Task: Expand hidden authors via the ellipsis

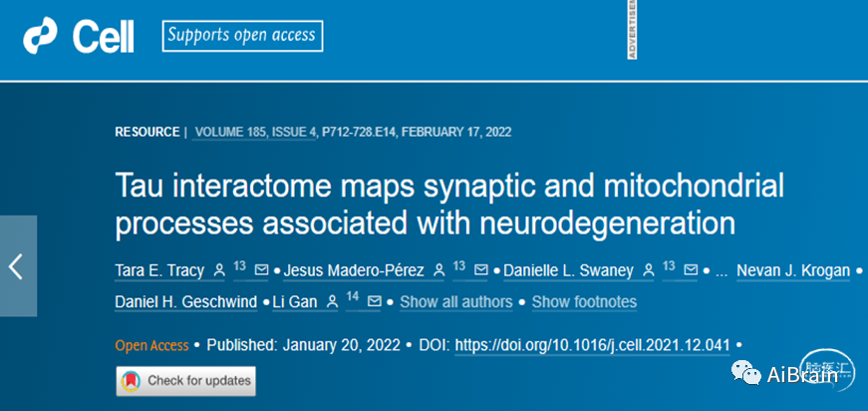Action: 721,270
